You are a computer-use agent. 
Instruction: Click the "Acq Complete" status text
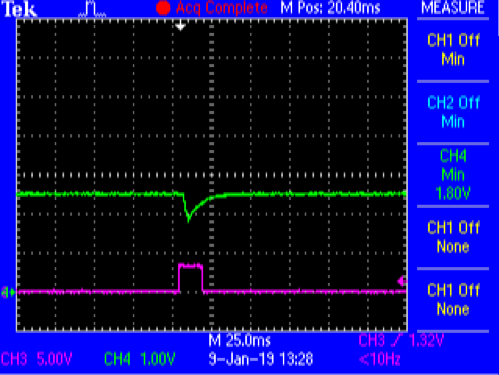[x=222, y=8]
